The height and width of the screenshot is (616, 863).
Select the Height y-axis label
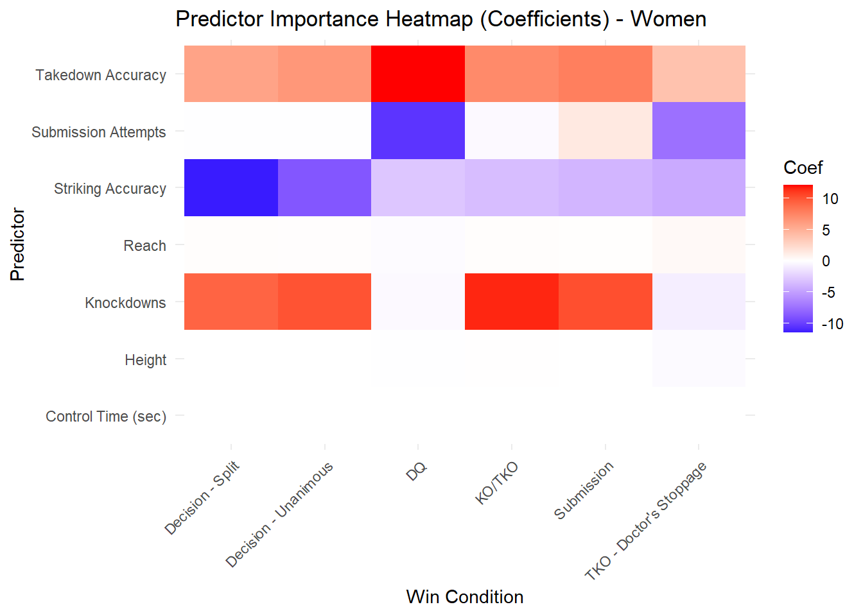(145, 360)
